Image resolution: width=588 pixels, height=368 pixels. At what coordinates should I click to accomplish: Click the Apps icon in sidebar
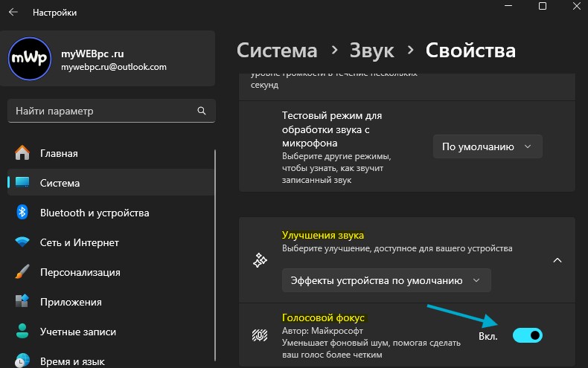click(22, 302)
